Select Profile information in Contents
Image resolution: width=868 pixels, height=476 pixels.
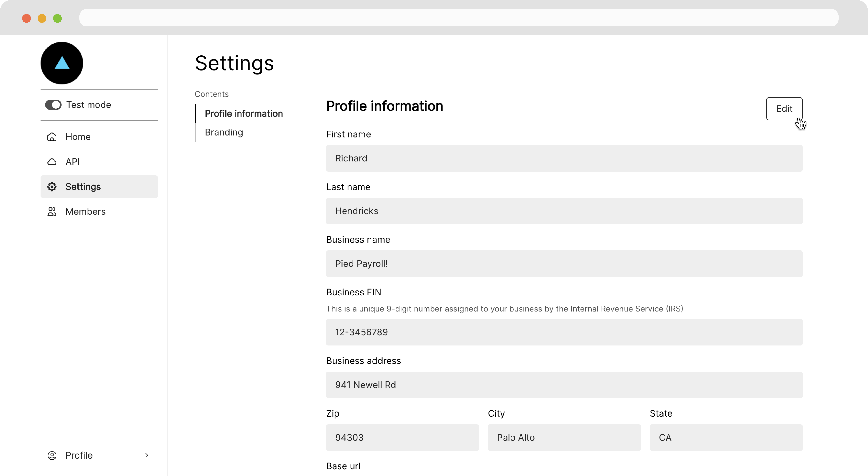pos(244,113)
